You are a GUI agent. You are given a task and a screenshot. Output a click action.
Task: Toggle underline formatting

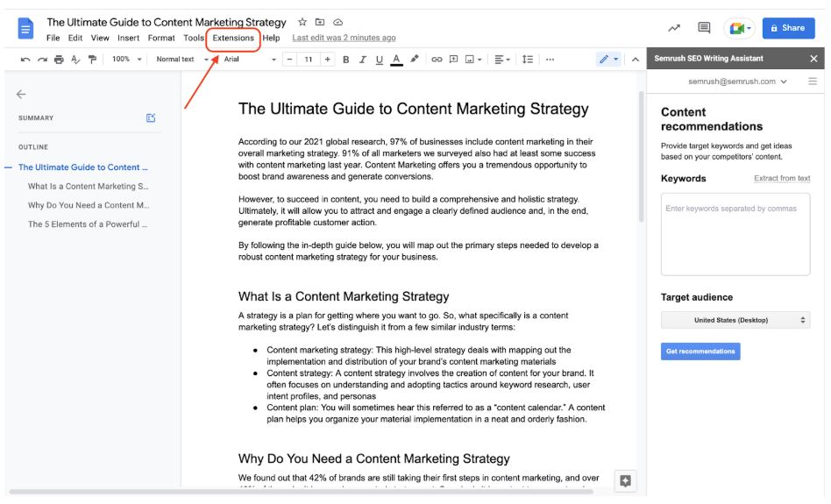[379, 60]
